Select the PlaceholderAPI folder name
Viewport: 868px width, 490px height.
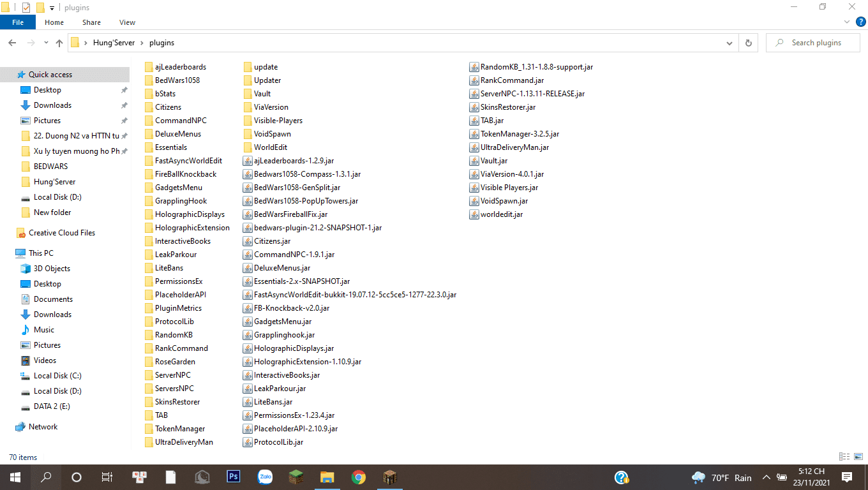[x=181, y=295]
